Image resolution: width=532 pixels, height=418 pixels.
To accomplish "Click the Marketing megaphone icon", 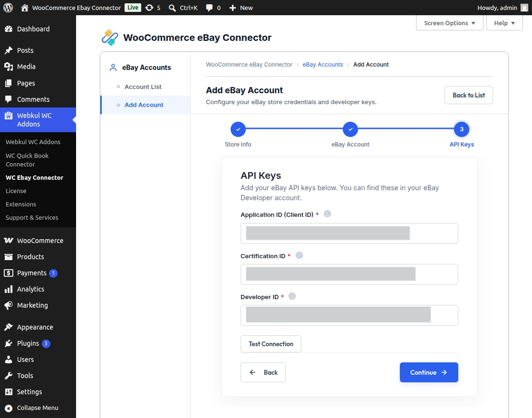I will tap(9, 305).
